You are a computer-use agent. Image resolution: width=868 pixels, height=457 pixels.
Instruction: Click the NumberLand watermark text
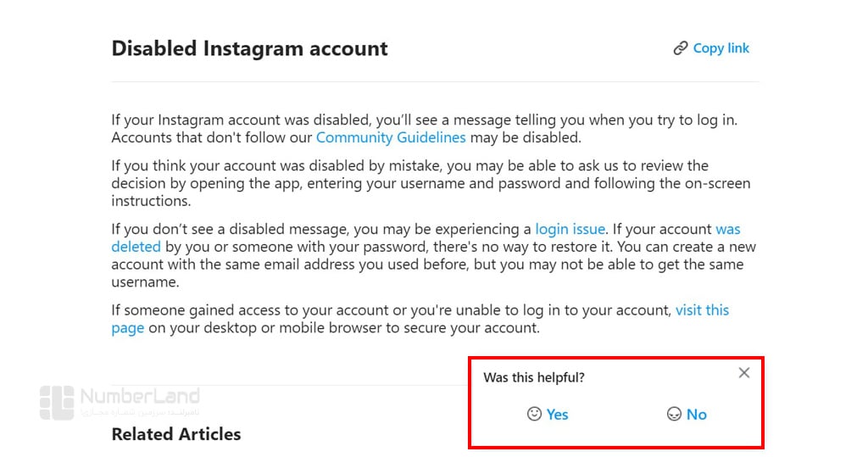(x=140, y=396)
